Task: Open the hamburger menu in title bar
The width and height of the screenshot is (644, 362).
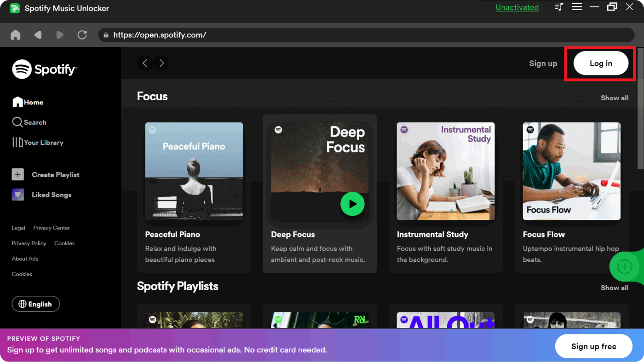Action: click(577, 7)
